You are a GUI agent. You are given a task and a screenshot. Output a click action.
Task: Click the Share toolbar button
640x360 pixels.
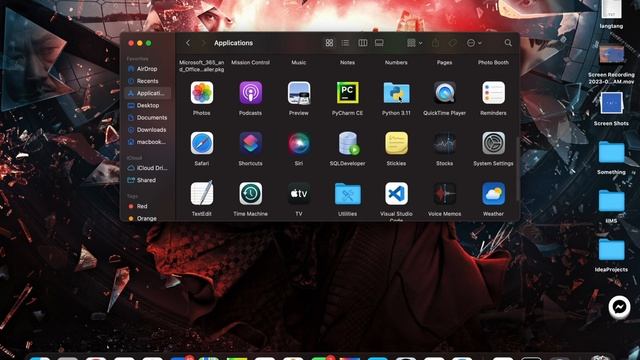coord(436,43)
